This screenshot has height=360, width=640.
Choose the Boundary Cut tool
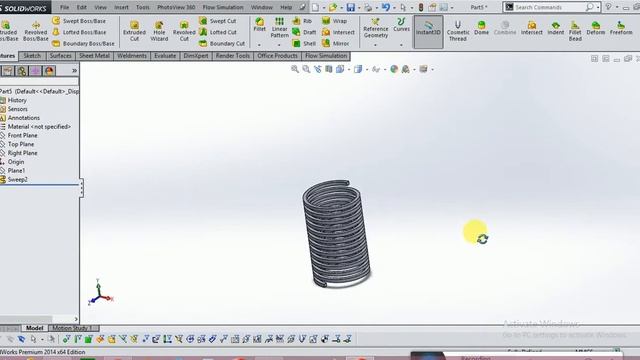(222, 43)
